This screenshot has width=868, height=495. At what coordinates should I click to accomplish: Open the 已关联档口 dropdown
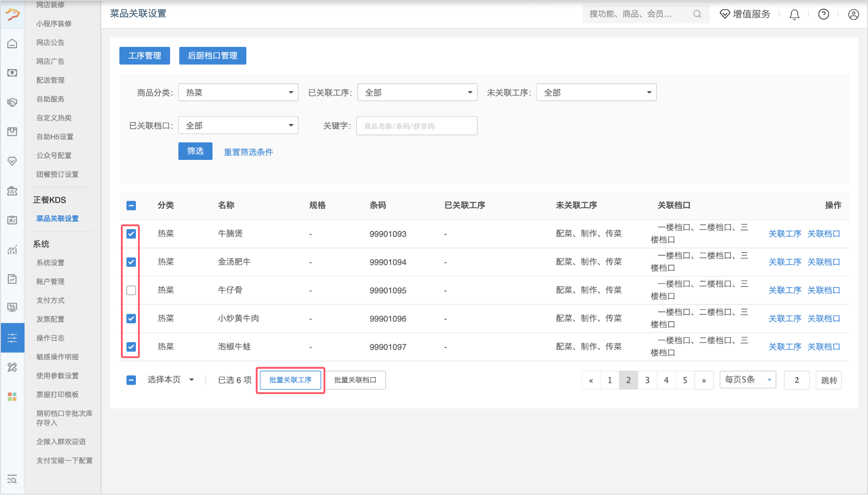(238, 126)
